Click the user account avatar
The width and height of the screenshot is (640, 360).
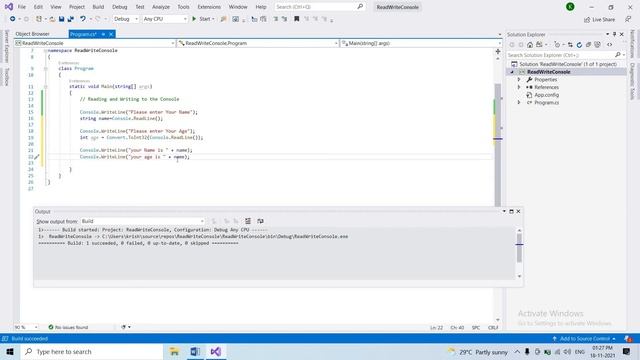click(x=570, y=7)
